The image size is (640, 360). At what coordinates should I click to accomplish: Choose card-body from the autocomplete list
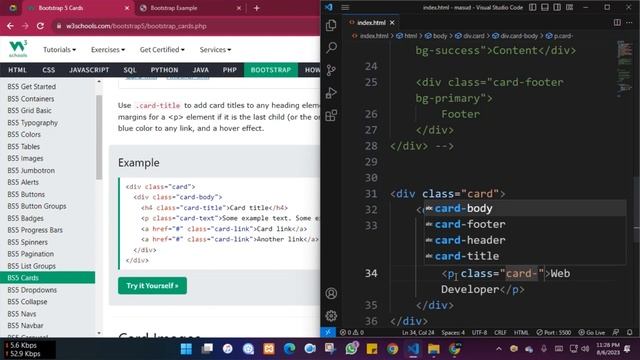(x=525, y=208)
